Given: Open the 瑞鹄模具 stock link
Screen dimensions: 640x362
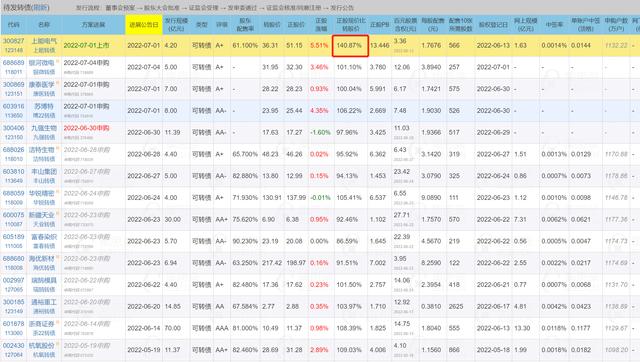Looking at the screenshot, I should pos(44,280).
